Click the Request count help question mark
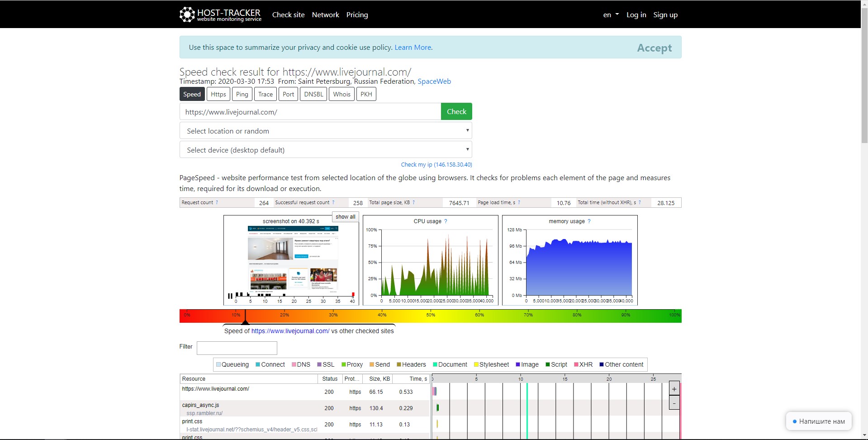The image size is (868, 440). point(217,202)
